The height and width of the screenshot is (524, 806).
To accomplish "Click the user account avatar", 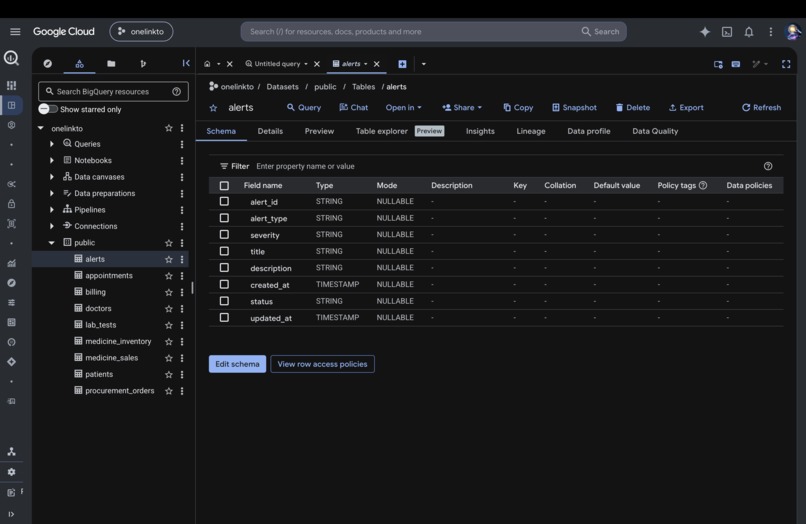I will tap(793, 32).
